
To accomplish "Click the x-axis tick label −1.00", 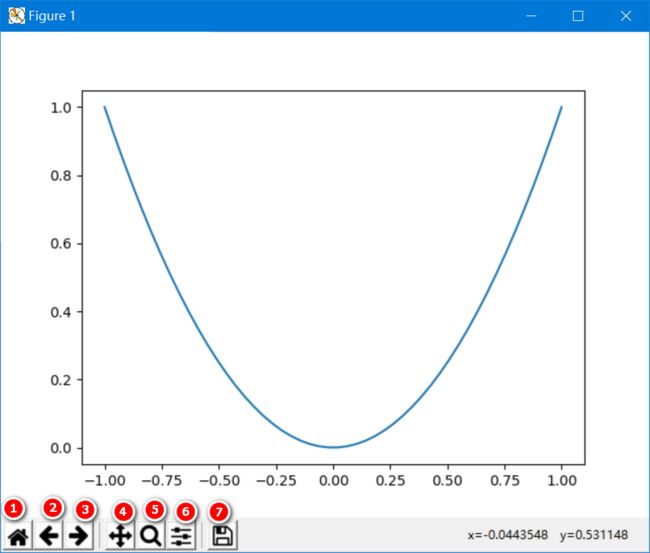I will tap(105, 481).
